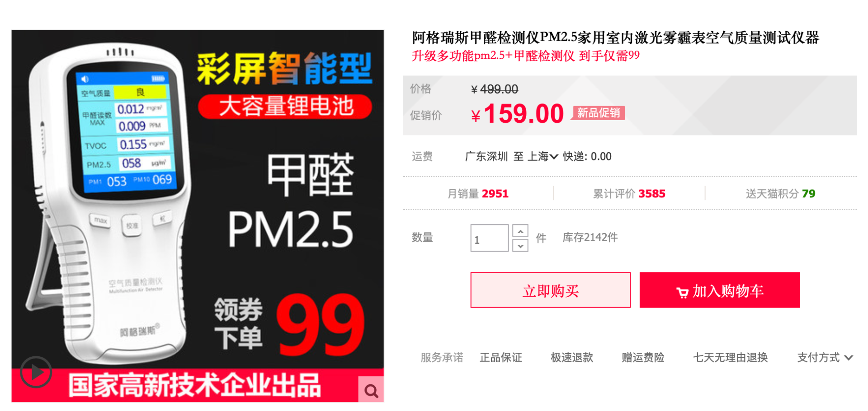Click 送天猫积分 79 points
Screen dimensions: 868x411
[x=780, y=194]
